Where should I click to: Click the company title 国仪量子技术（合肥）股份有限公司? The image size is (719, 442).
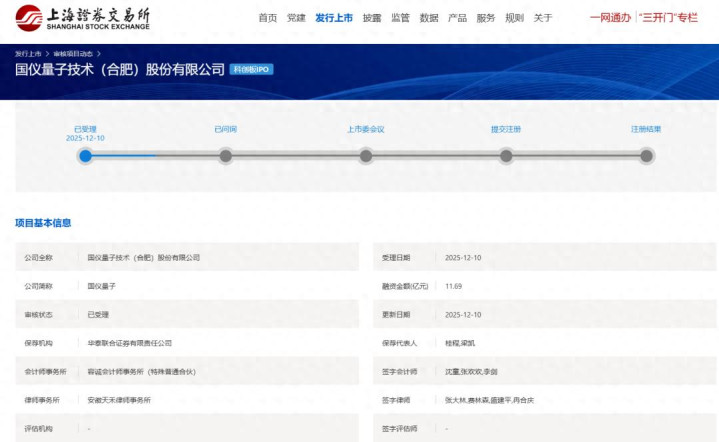120,69
